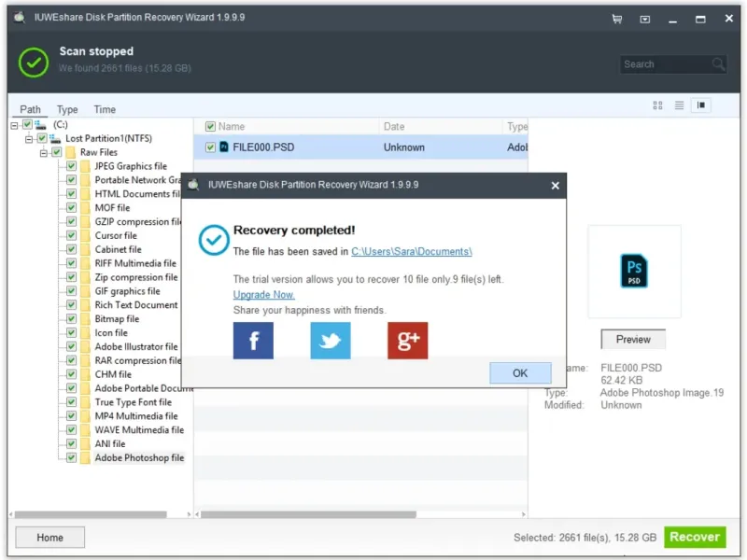
Task: Click the Lost Partition1 drive icon
Action: point(55,138)
